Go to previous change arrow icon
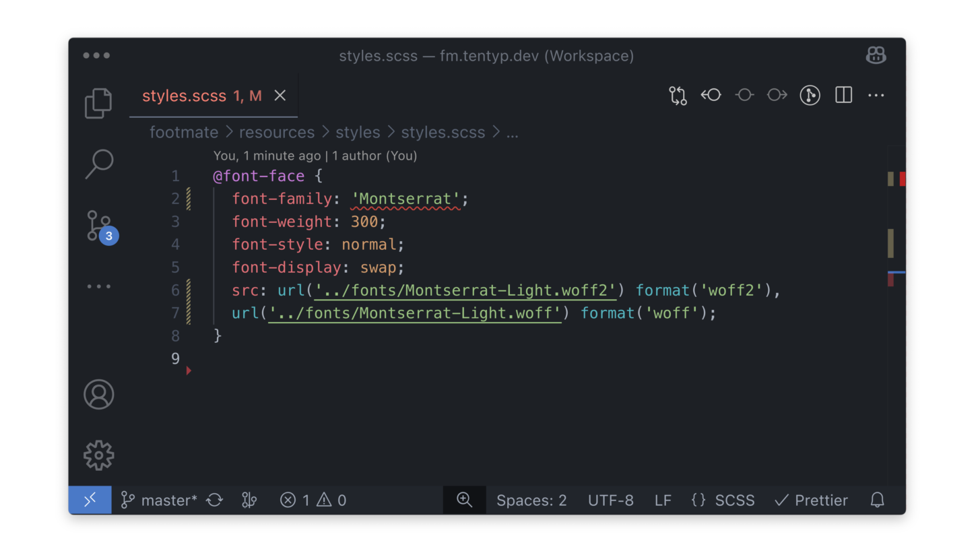This screenshot has height=551, width=980. click(x=711, y=95)
